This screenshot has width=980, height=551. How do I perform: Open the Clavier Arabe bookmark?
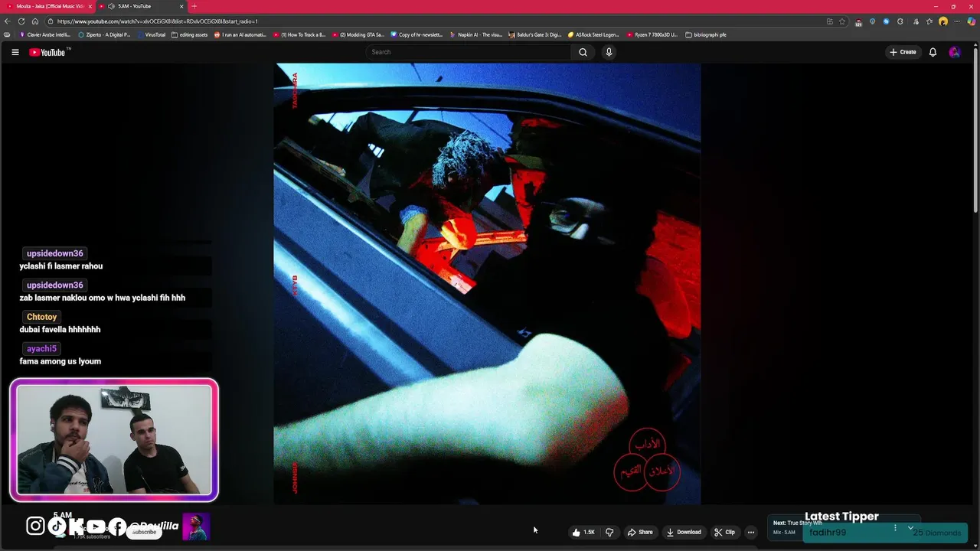tap(45, 34)
